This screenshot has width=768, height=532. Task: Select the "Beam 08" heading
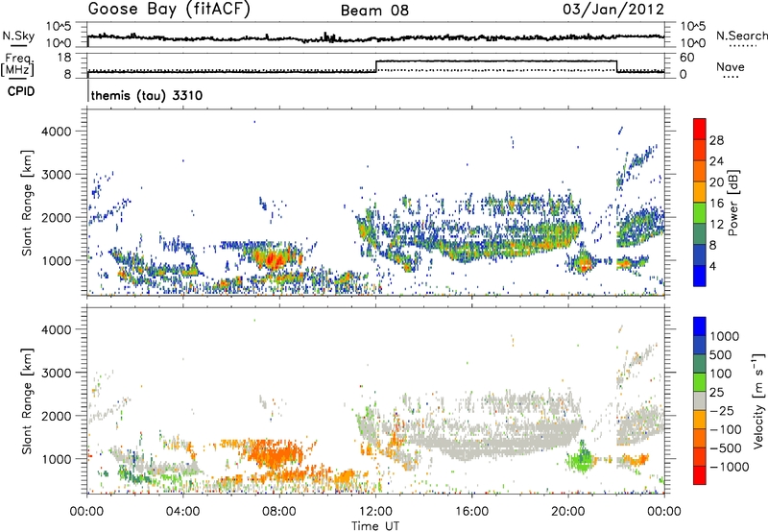click(x=374, y=11)
